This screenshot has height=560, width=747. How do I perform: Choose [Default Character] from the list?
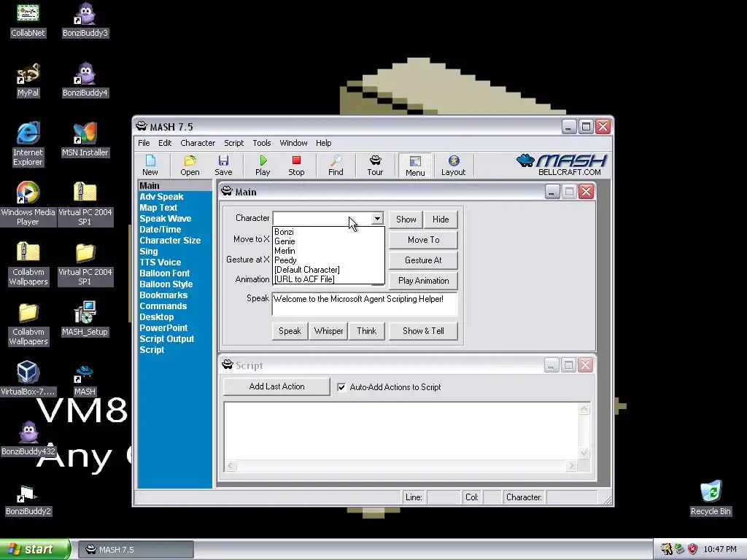click(328, 270)
